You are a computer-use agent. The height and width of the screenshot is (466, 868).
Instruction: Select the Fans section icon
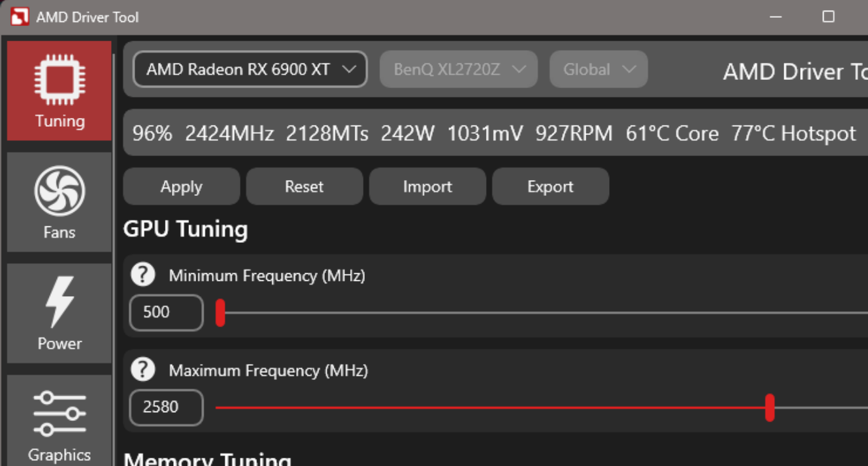coord(59,188)
